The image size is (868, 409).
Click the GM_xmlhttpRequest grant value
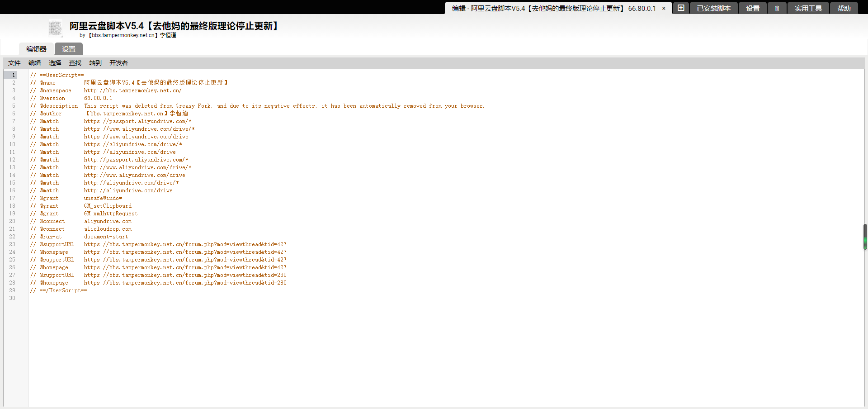111,214
